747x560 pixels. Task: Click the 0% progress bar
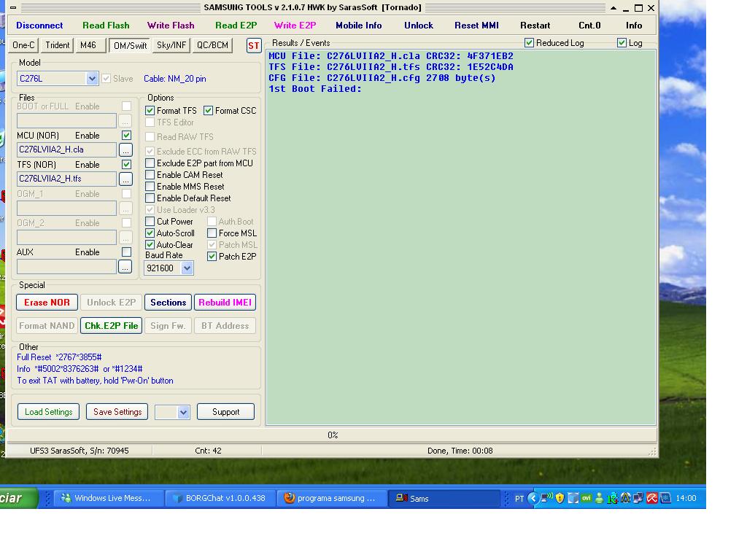(x=333, y=435)
